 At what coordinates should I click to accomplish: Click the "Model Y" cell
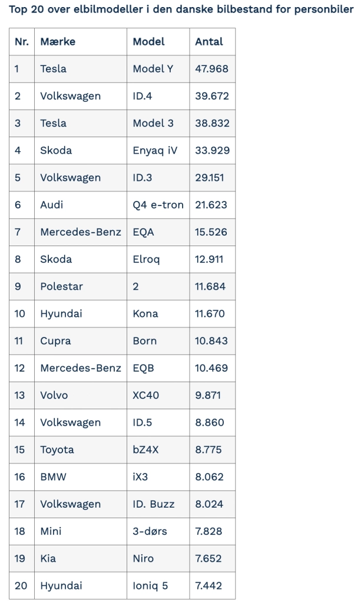coord(153,69)
